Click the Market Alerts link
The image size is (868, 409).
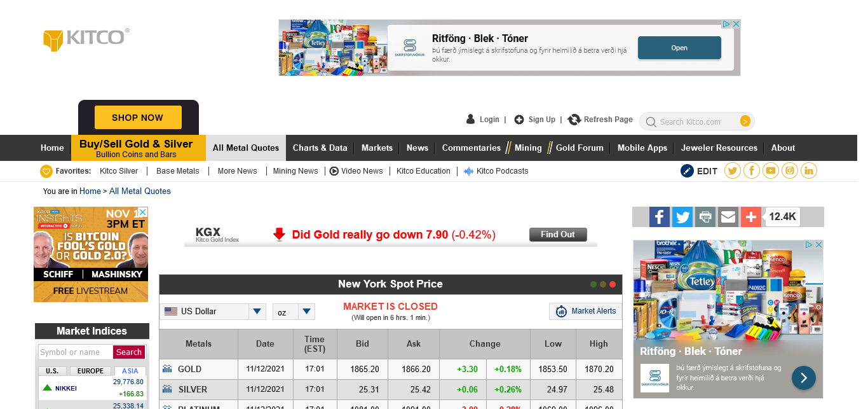585,311
